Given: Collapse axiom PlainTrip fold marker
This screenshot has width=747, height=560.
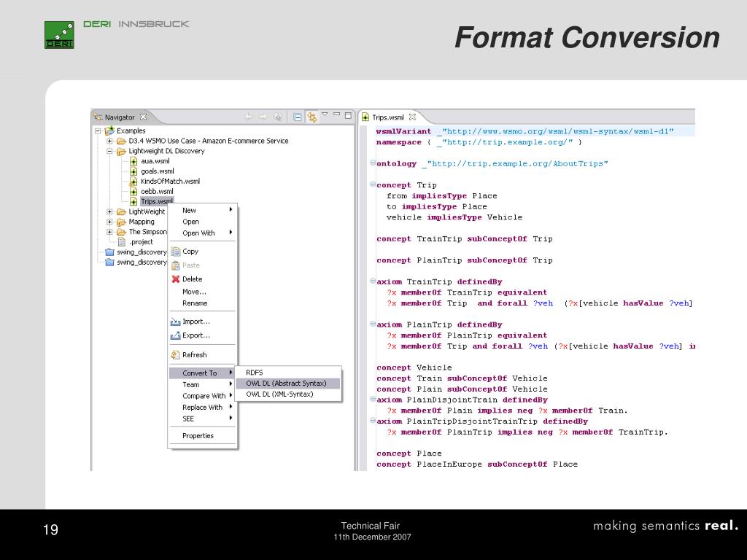Looking at the screenshot, I should (373, 324).
